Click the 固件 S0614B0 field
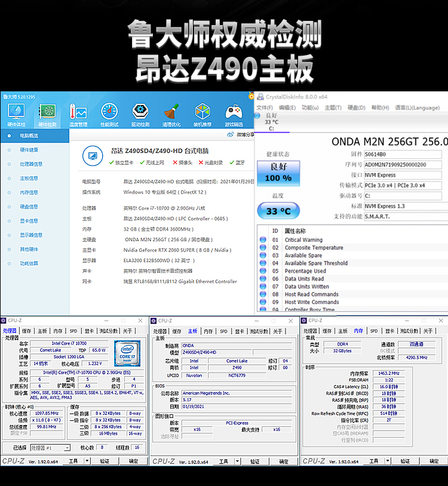This screenshot has width=448, height=486. pos(403,155)
